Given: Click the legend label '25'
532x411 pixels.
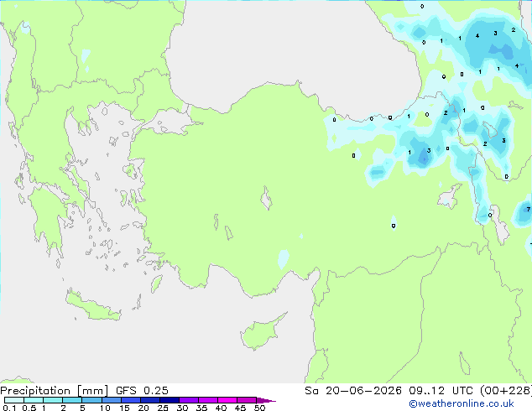Looking at the screenshot, I should coord(163,408).
